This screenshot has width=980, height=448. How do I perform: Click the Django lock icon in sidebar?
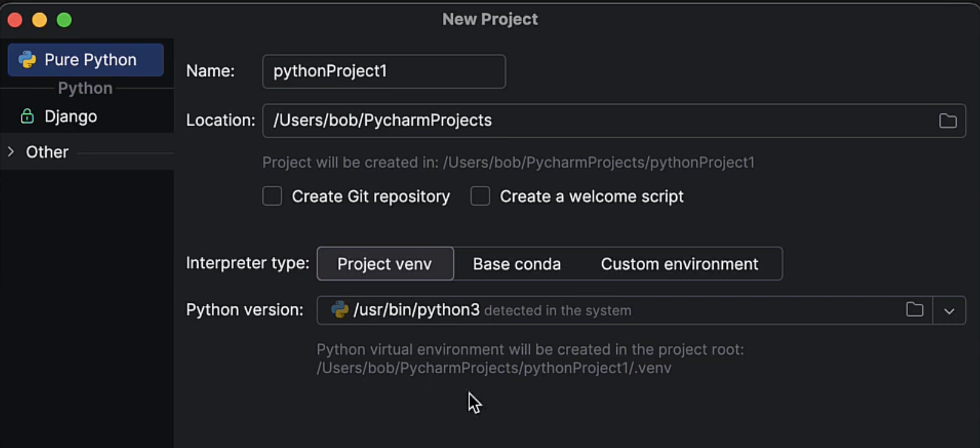click(27, 116)
